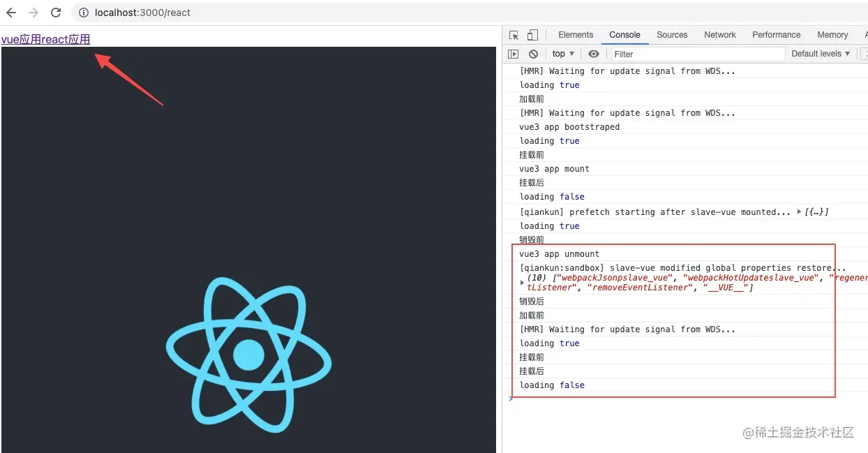Open the Default levels dropdown
The width and height of the screenshot is (868, 453).
tap(820, 54)
